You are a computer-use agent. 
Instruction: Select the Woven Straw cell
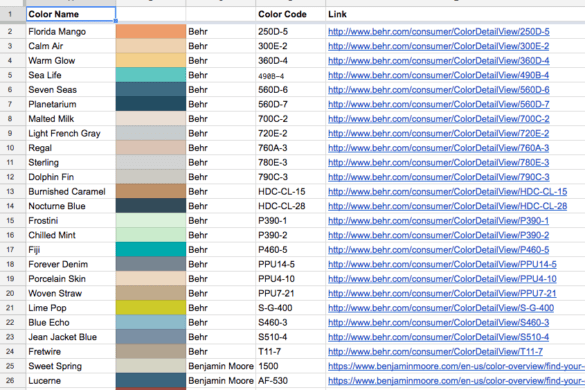tap(71, 294)
